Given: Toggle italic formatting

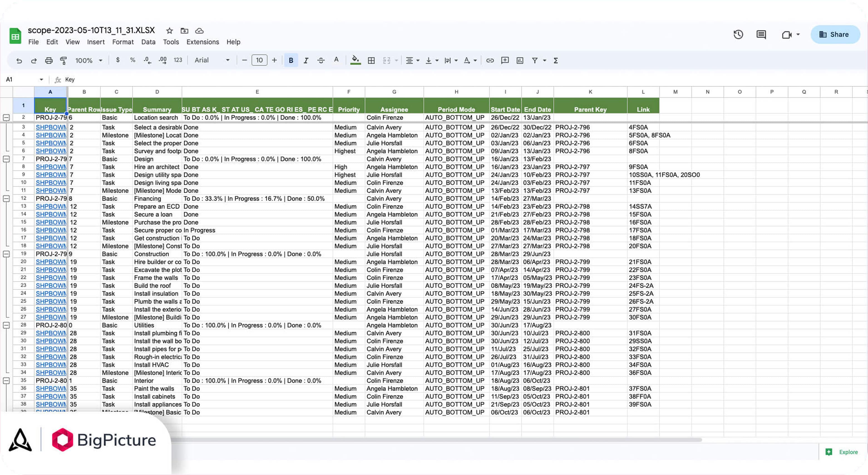Looking at the screenshot, I should click(306, 61).
